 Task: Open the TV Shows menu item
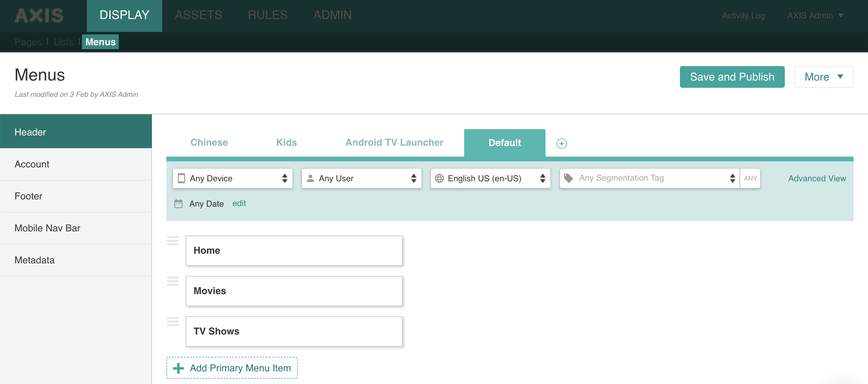(294, 332)
